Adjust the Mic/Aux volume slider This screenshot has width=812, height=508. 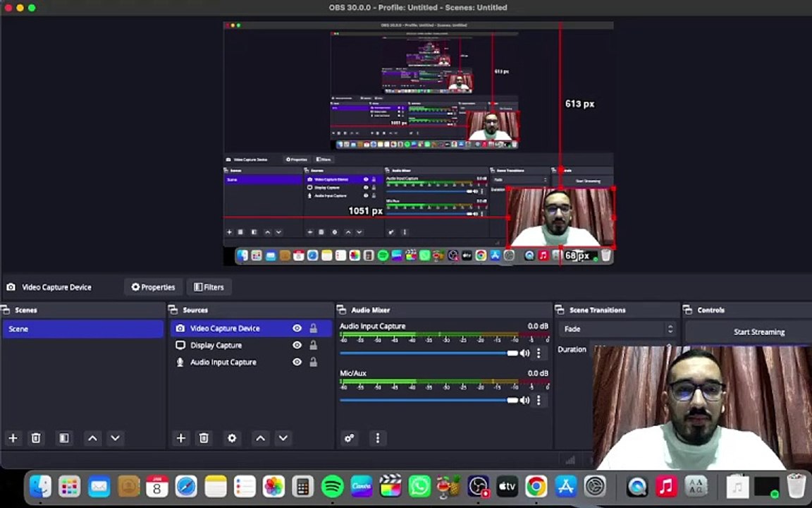click(429, 400)
